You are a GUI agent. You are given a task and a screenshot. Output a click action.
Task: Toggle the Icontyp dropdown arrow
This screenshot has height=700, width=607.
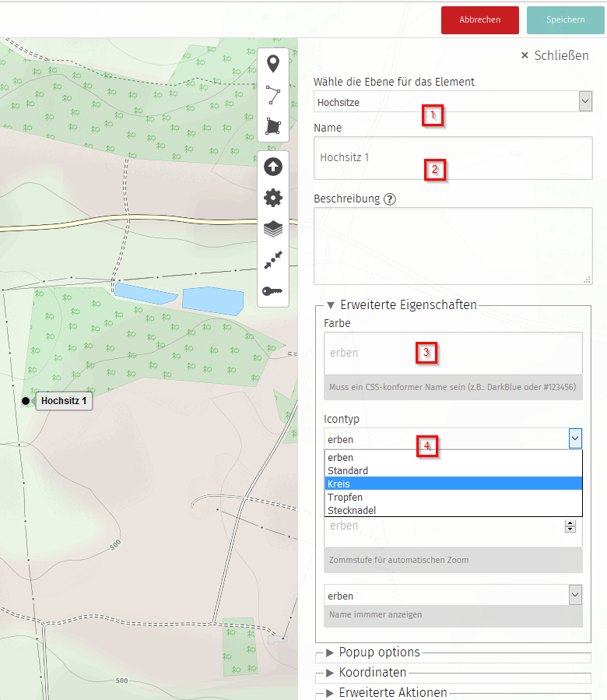coord(575,438)
